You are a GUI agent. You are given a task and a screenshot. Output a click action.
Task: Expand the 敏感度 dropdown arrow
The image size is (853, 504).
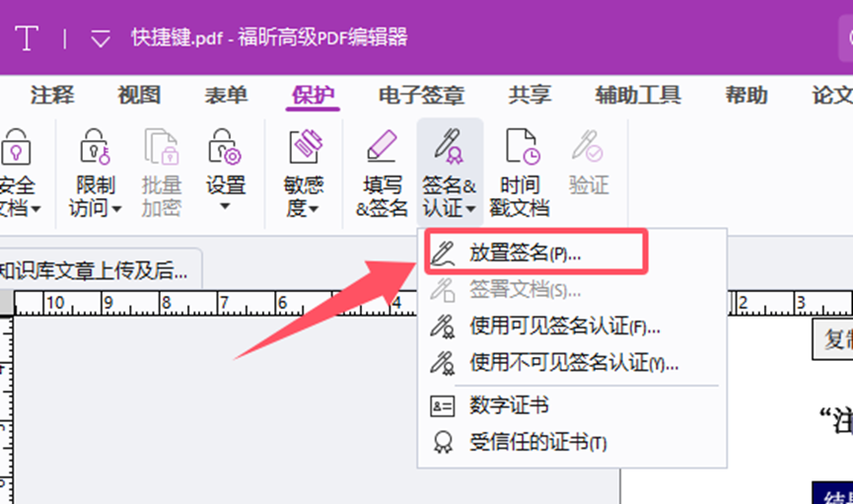point(314,209)
